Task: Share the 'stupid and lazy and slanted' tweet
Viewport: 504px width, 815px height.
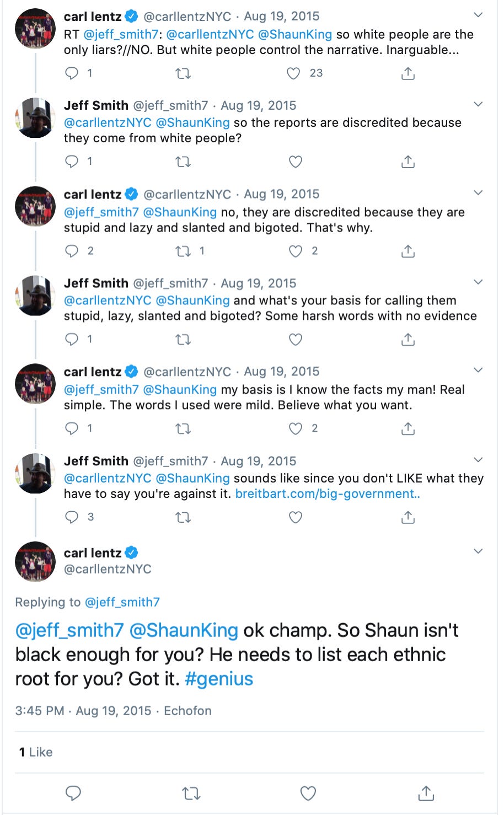Action: coord(408,251)
